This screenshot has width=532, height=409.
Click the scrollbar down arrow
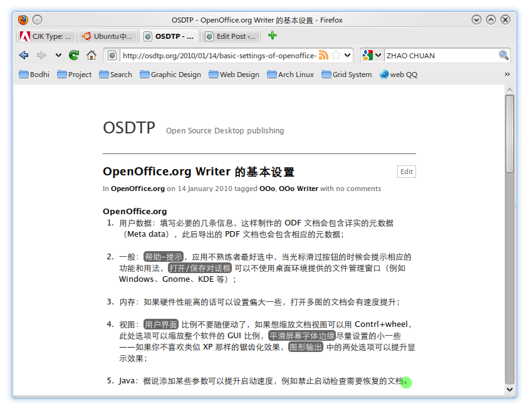point(509,390)
